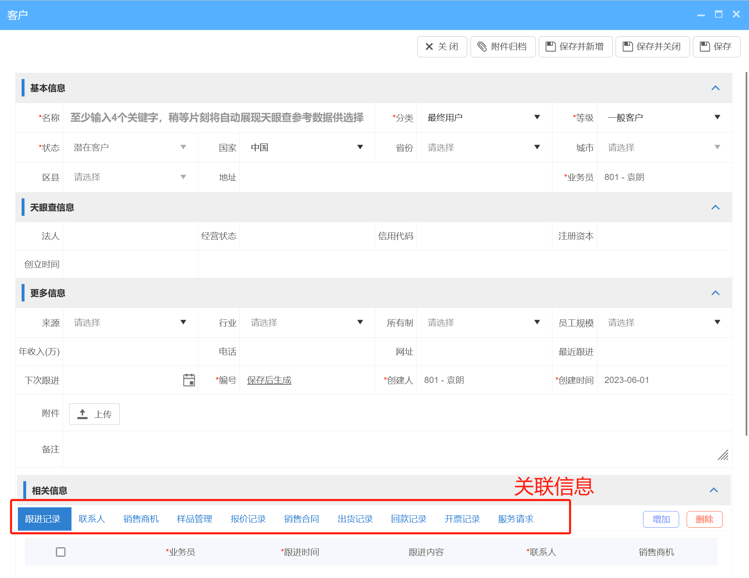This screenshot has height=578, width=749.
Task: Open the calendar picker for 下次跟进
Action: tap(189, 380)
